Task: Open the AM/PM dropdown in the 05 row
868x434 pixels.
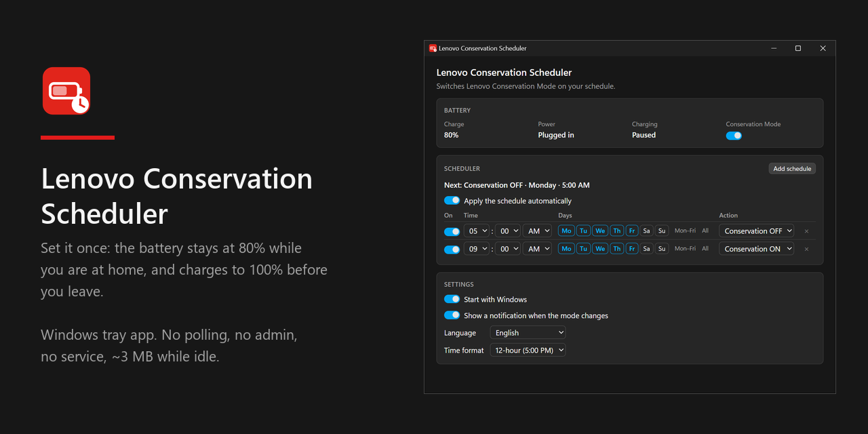Action: click(x=537, y=231)
